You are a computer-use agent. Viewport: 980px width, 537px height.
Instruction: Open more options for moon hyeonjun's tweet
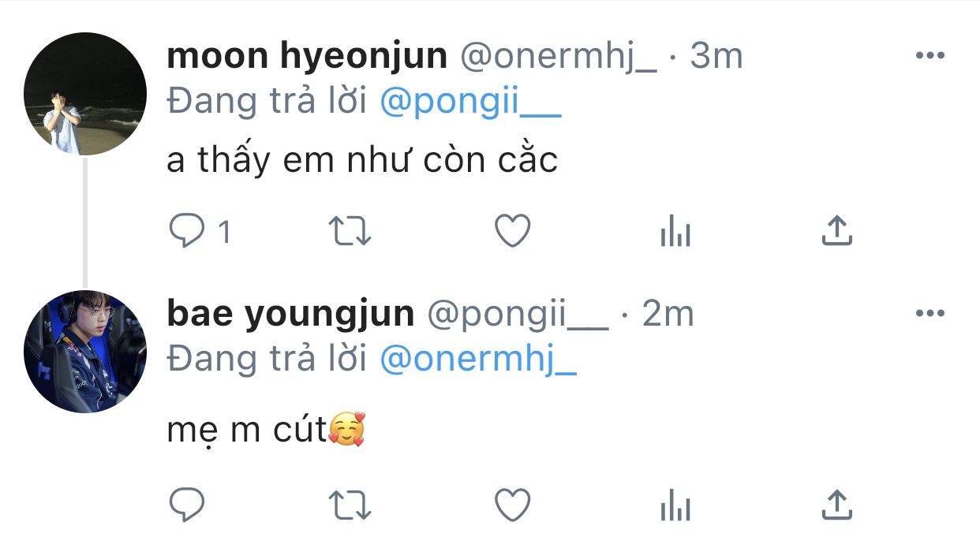[929, 56]
